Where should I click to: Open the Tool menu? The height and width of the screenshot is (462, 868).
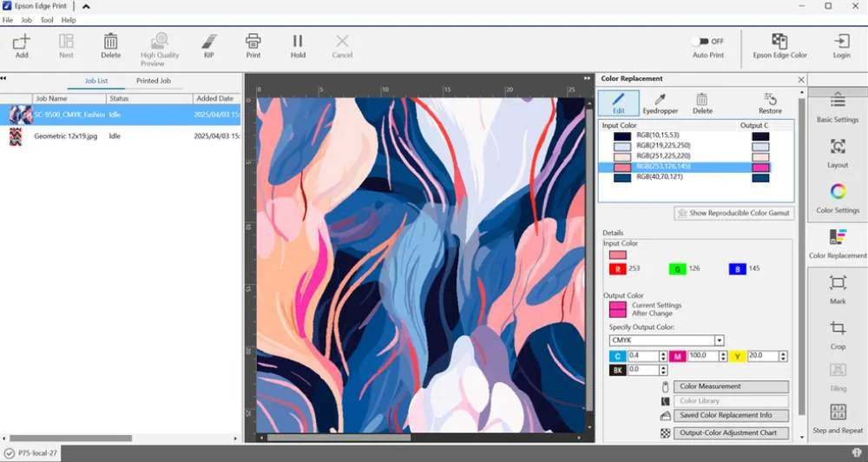pyautogui.click(x=47, y=20)
